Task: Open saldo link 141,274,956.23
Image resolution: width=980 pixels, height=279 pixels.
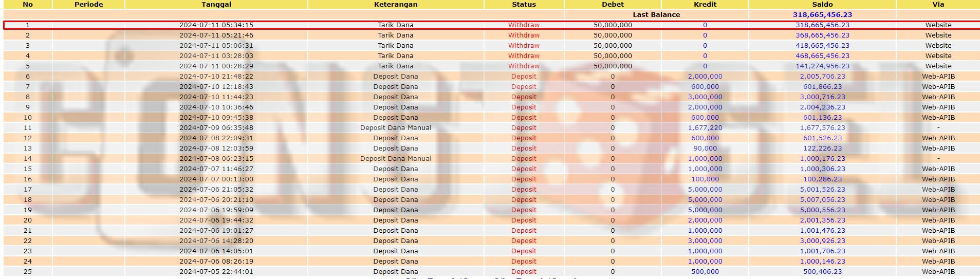Action: coord(822,66)
